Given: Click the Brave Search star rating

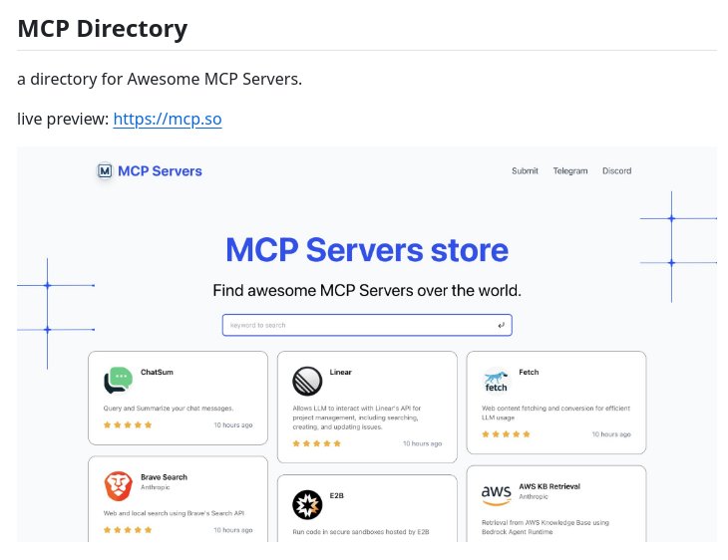Looking at the screenshot, I should [128, 530].
